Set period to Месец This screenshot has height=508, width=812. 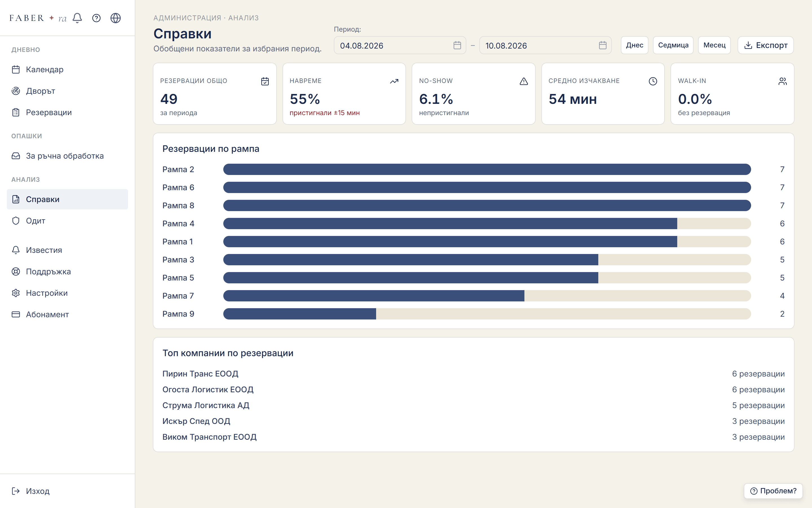tap(714, 45)
